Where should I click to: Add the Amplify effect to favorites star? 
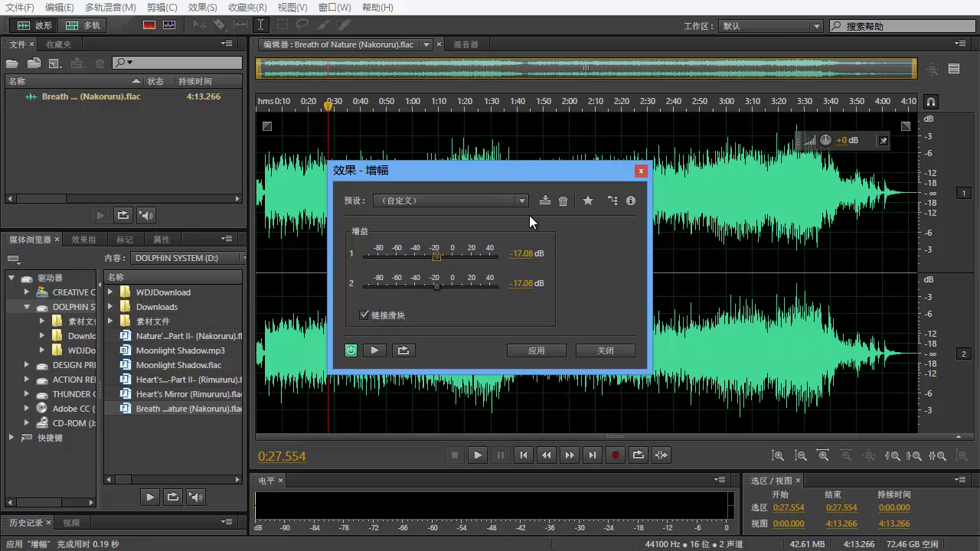click(x=588, y=201)
